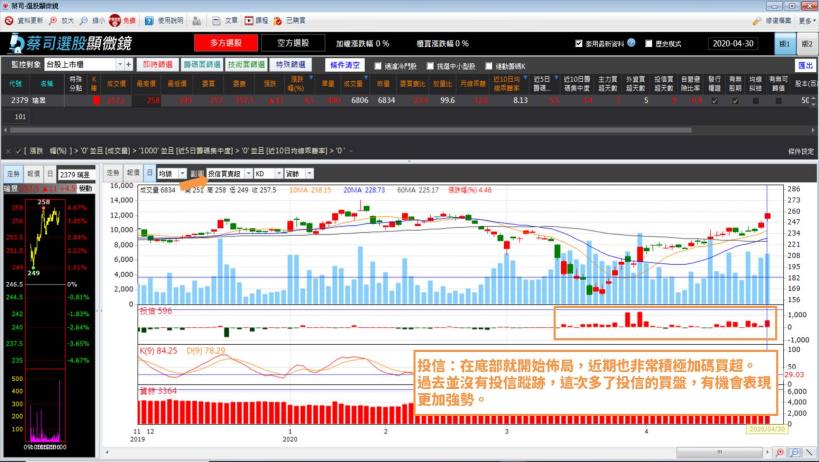Click filter icon on 漲跌幅(%) column header
819x462 pixels.
click(311, 77)
